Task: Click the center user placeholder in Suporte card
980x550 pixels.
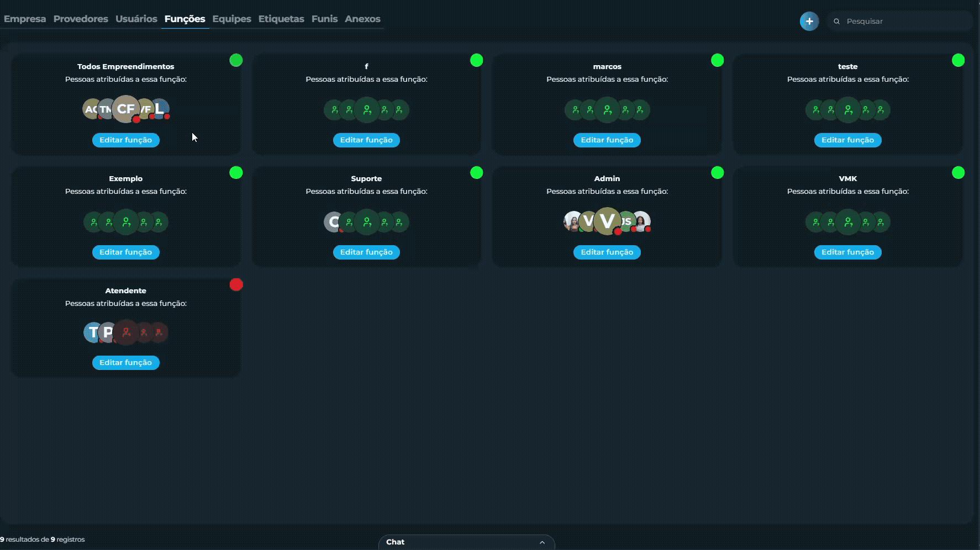Action: click(367, 222)
